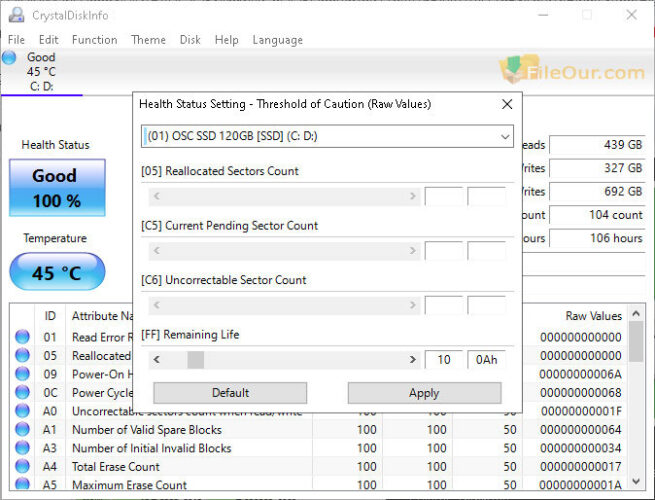Click status orb for attribute 01 Read Error
The height and width of the screenshot is (500, 655).
tap(23, 337)
